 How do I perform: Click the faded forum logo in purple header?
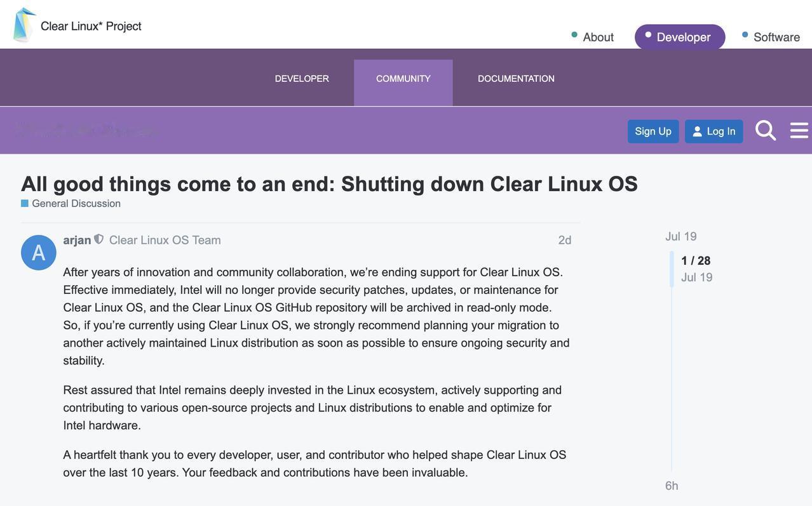(88, 130)
